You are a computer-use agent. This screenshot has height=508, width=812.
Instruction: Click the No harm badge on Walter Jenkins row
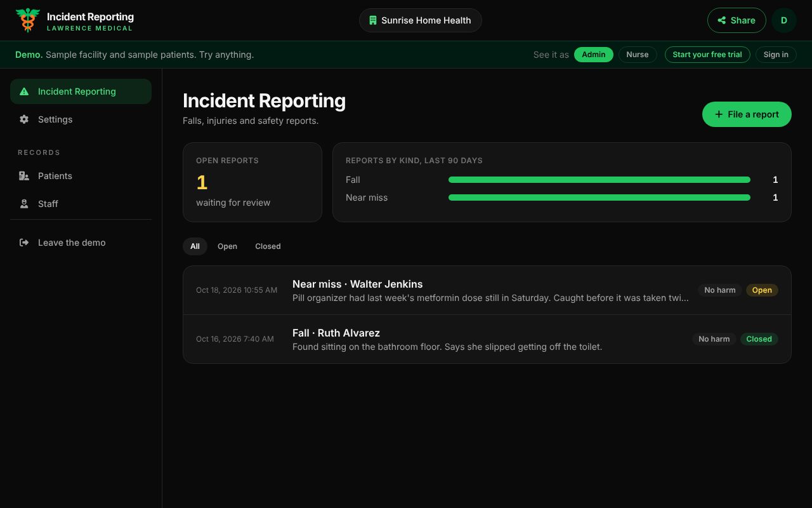click(720, 290)
